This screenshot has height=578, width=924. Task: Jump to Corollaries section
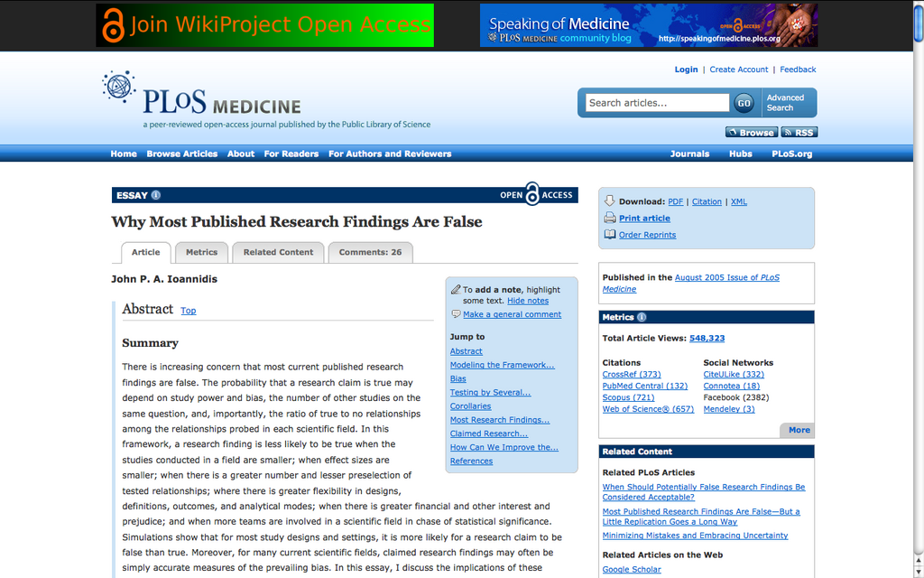(x=470, y=406)
